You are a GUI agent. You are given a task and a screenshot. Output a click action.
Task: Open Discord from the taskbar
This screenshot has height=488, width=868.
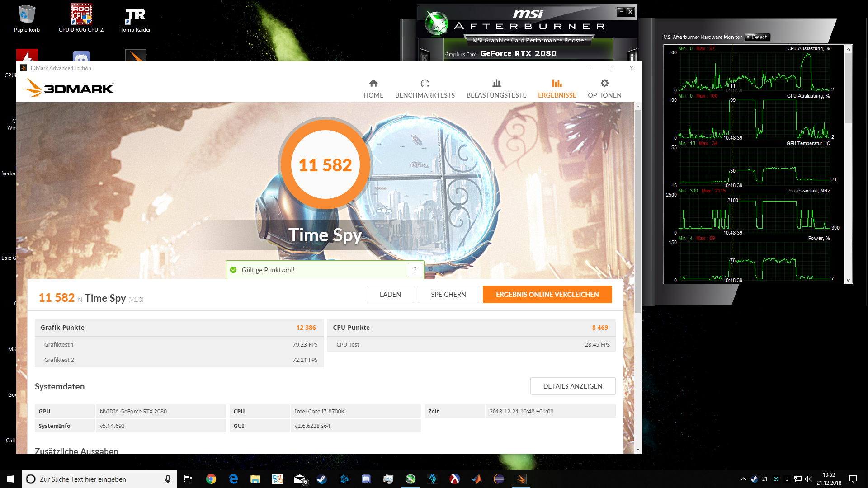tap(366, 479)
